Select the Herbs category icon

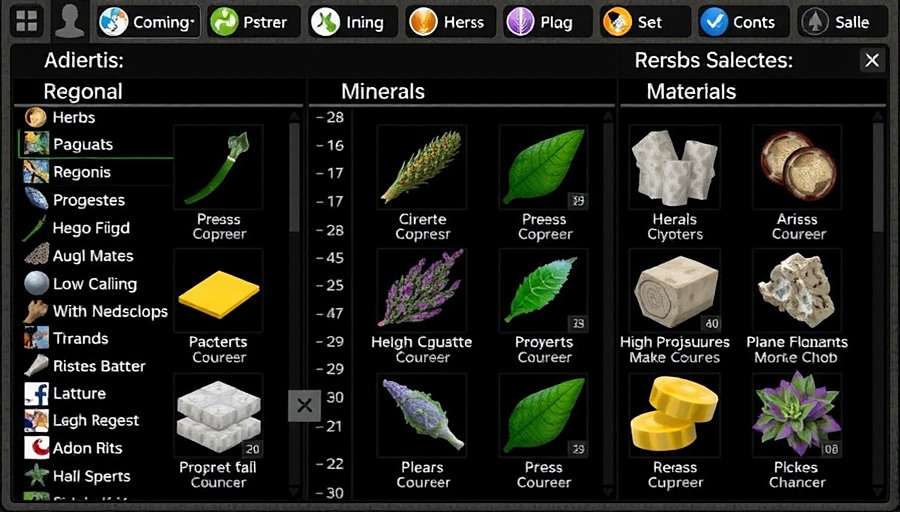(36, 117)
